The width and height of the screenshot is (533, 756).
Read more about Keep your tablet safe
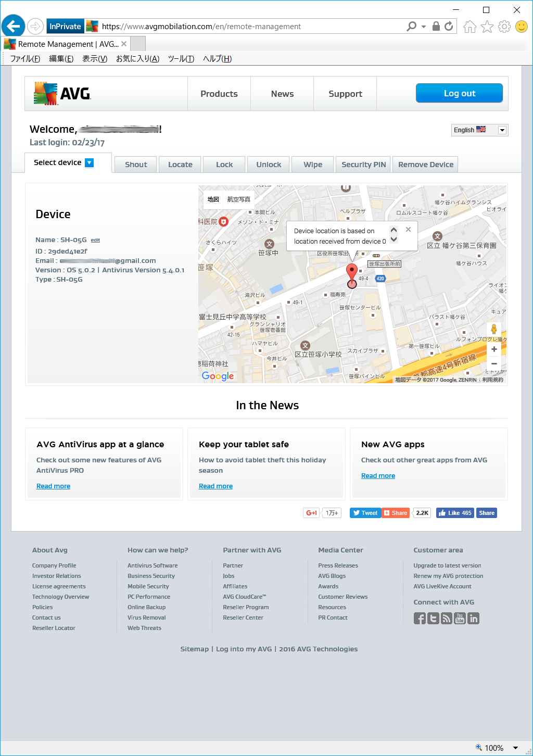215,486
